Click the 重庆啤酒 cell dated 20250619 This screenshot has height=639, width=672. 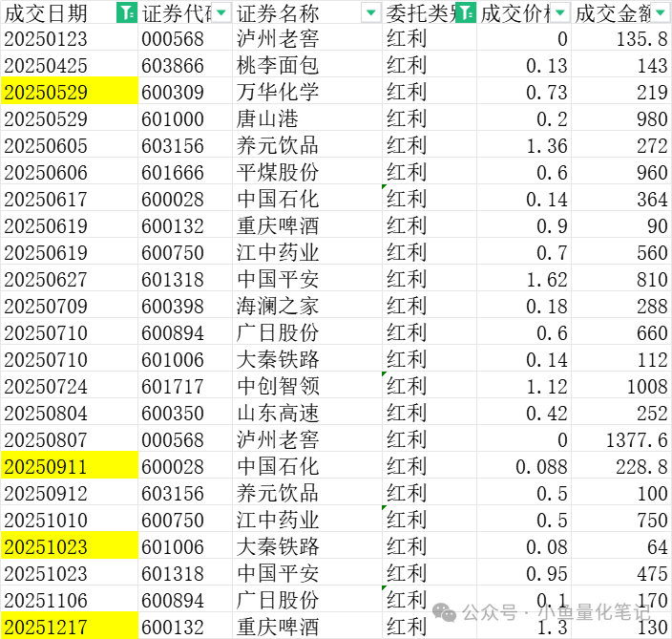pos(307,224)
